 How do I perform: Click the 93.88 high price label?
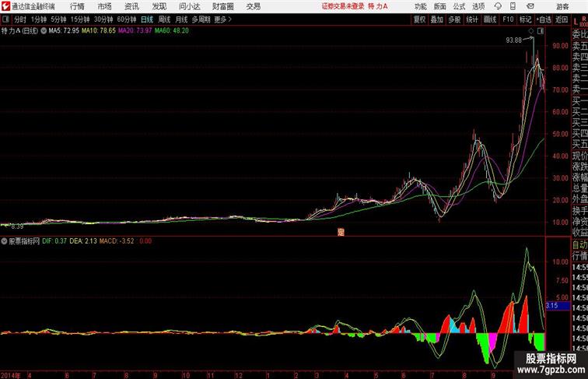click(513, 40)
